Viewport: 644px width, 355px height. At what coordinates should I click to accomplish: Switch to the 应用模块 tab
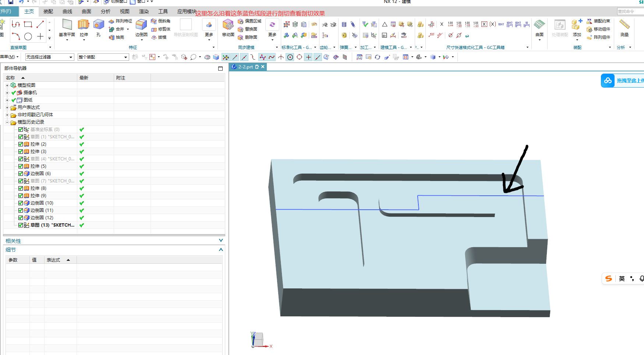pyautogui.click(x=187, y=11)
